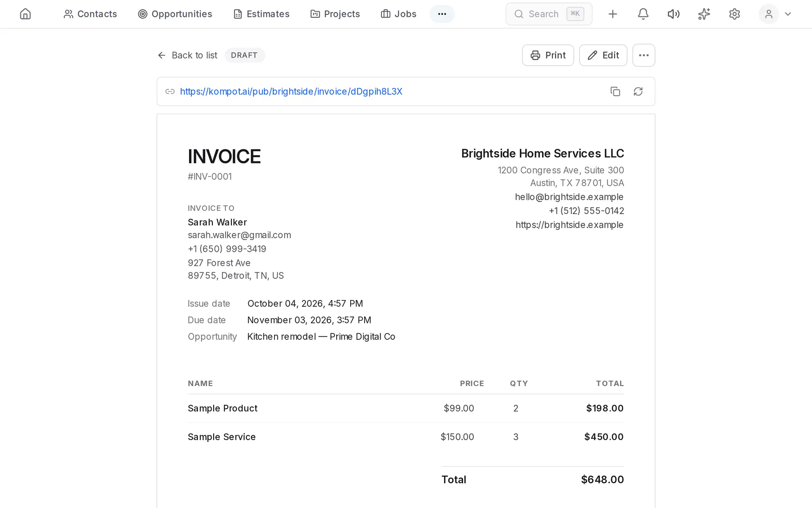The height and width of the screenshot is (508, 812).
Task: Go to the home dashboard icon
Action: pyautogui.click(x=25, y=14)
